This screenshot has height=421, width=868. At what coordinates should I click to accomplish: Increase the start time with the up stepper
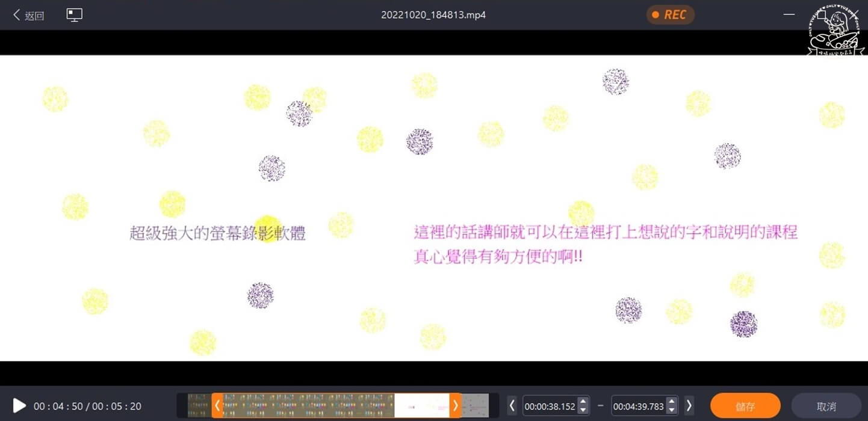(582, 402)
